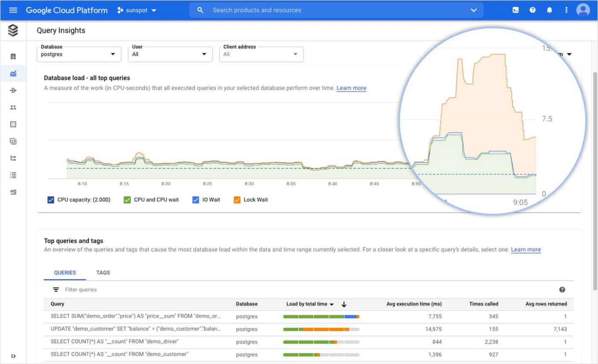Open the Database postgres dropdown
This screenshot has width=598, height=364.
pyautogui.click(x=79, y=54)
